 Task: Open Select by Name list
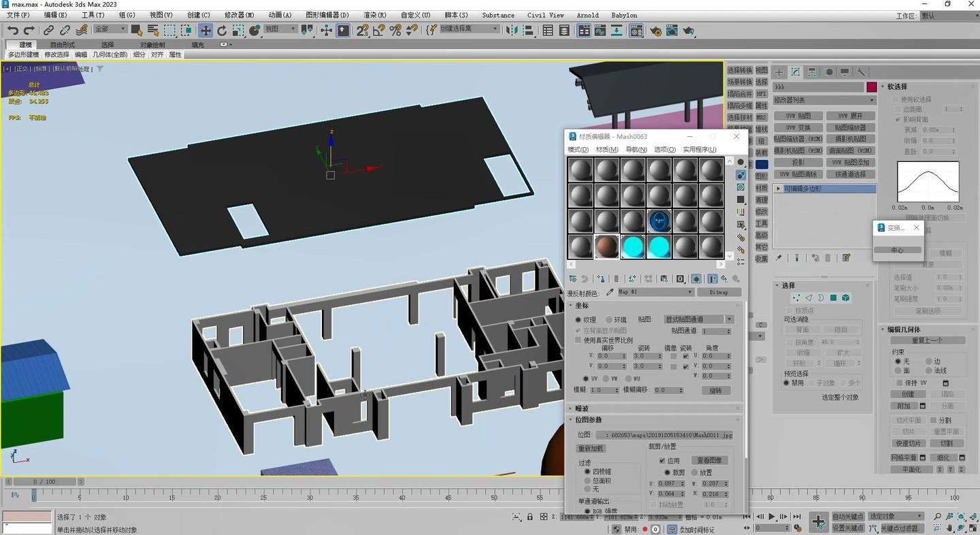tap(152, 30)
